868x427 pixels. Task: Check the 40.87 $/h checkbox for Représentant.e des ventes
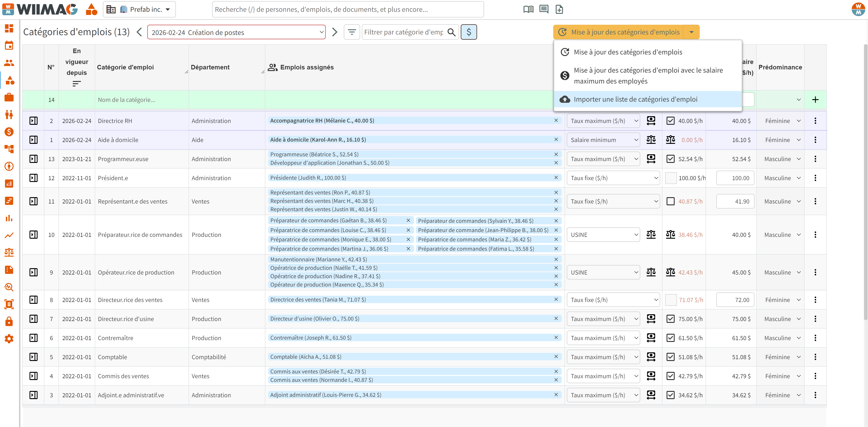[x=670, y=201]
